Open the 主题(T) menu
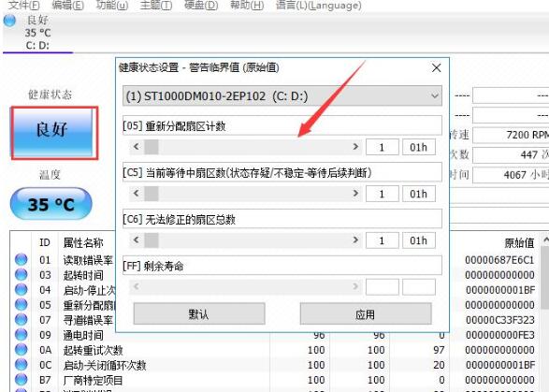The height and width of the screenshot is (392, 549). (x=156, y=6)
